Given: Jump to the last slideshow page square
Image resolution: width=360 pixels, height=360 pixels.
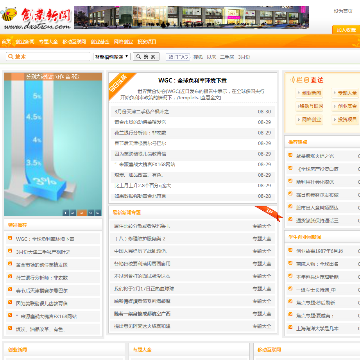Looking at the screenshot, I should (x=98, y=212).
